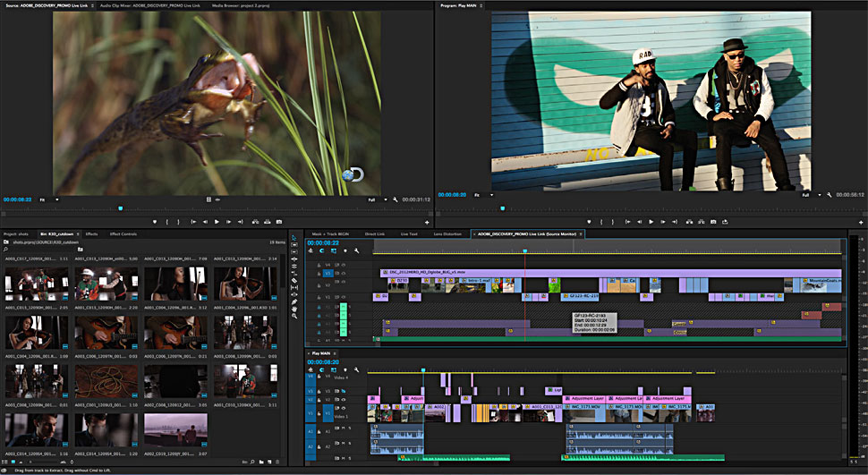
Task: Click Extract button in Program monitor
Action: pyautogui.click(x=701, y=222)
